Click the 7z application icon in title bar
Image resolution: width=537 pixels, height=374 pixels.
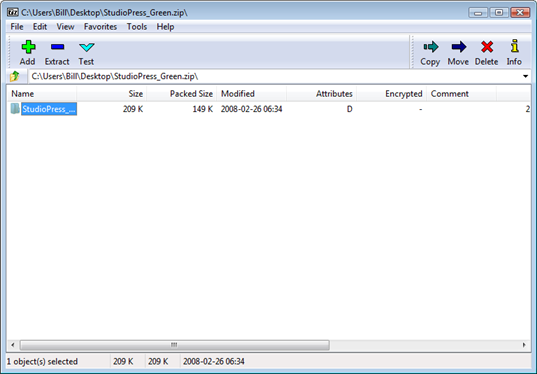tap(13, 12)
